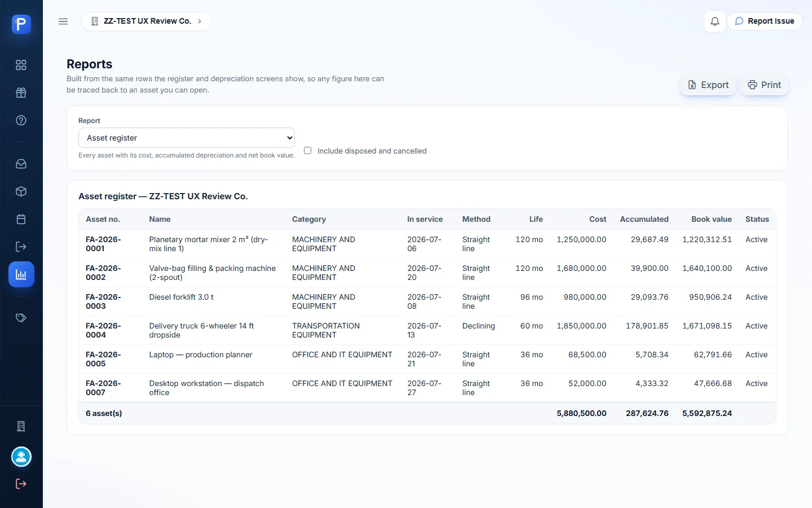Click Diesel forklift 3.0 t name
Screen dimensions: 812x508
(181, 297)
